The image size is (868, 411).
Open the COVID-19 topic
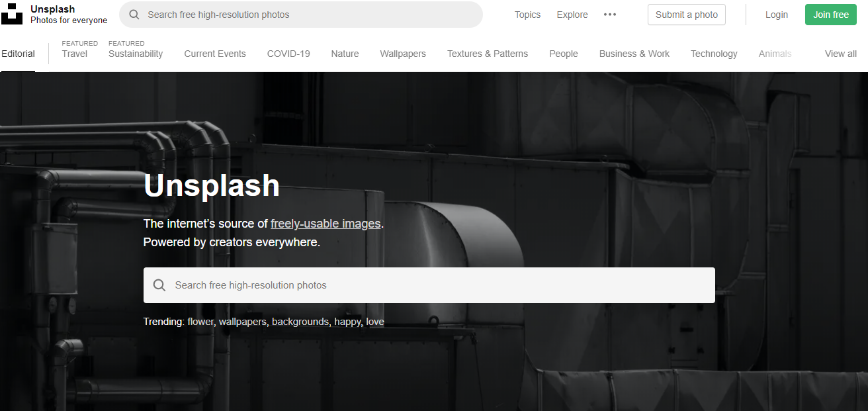coord(288,54)
